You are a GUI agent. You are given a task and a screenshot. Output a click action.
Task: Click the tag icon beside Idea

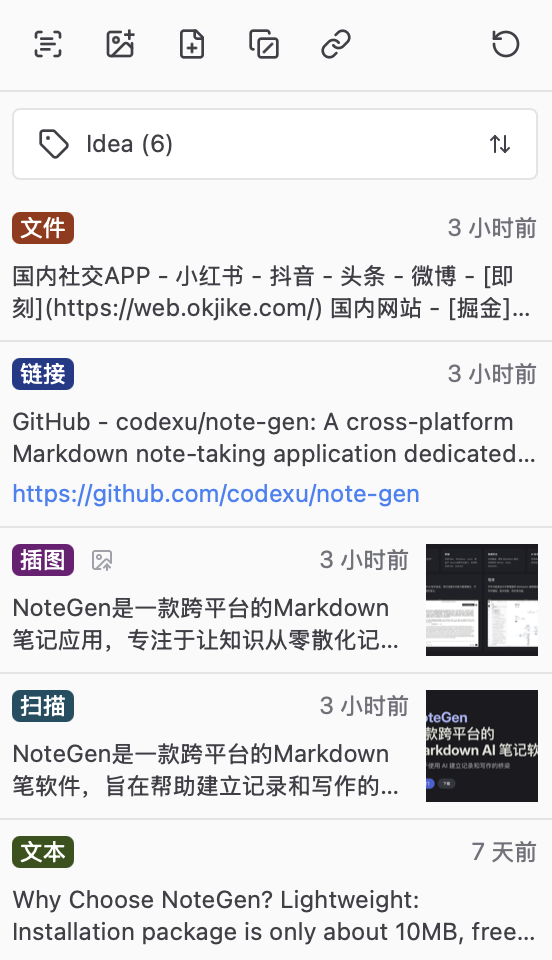(54, 144)
